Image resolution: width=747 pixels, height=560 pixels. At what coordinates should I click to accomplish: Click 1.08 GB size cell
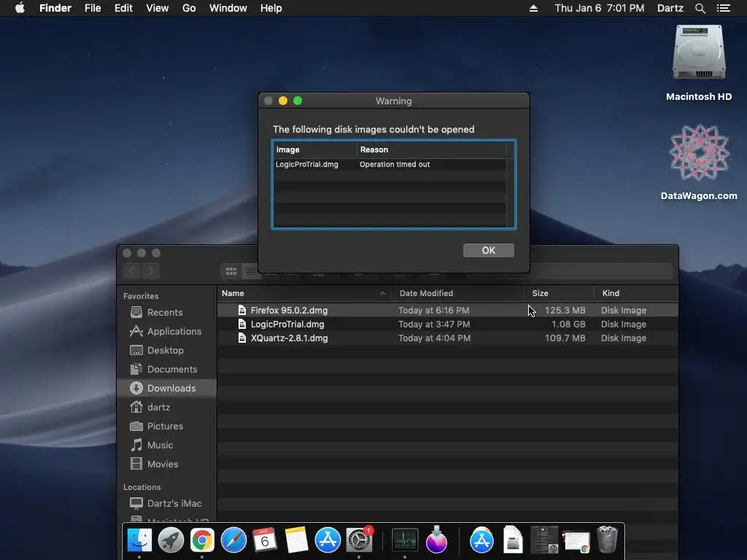click(x=568, y=324)
